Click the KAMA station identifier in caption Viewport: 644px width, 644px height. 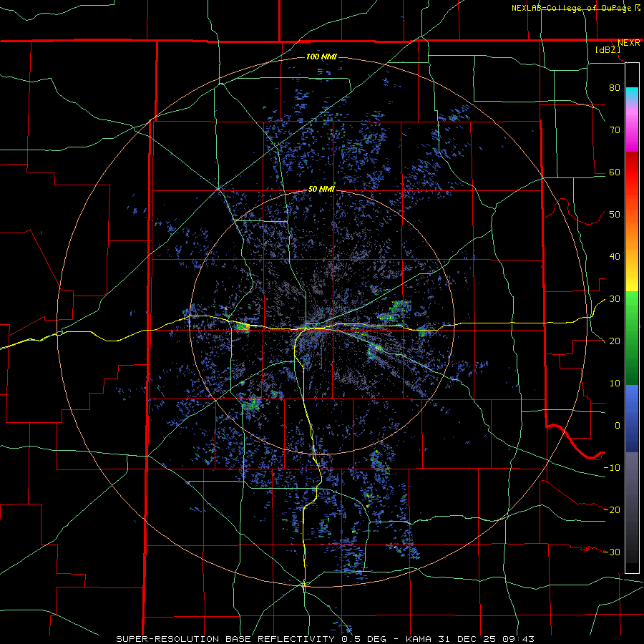pyautogui.click(x=418, y=639)
